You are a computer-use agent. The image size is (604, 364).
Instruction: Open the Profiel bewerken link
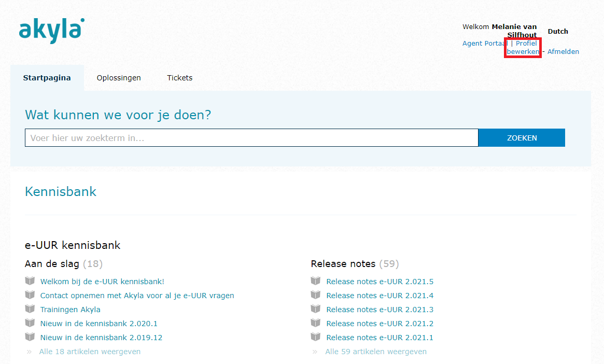(523, 47)
